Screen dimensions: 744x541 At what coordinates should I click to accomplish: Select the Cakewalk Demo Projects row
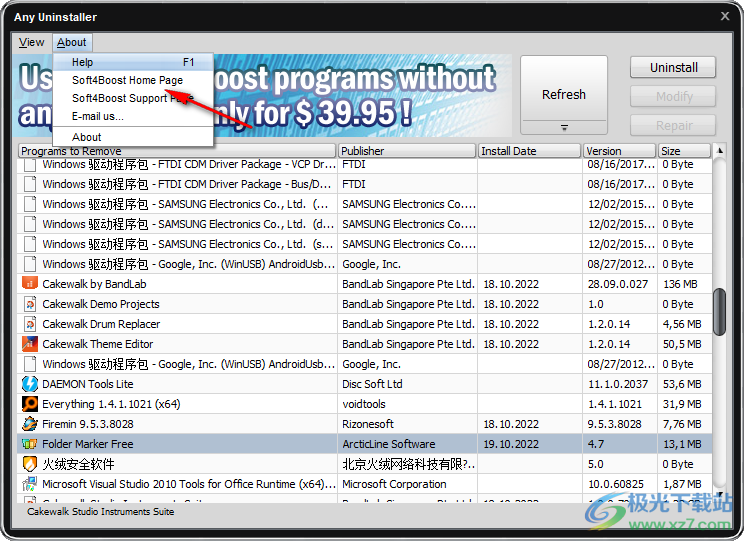tap(364, 304)
